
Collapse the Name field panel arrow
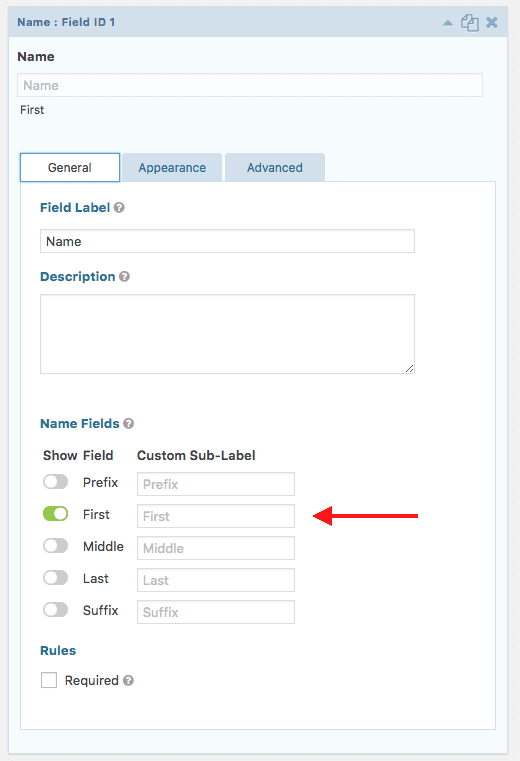click(448, 23)
